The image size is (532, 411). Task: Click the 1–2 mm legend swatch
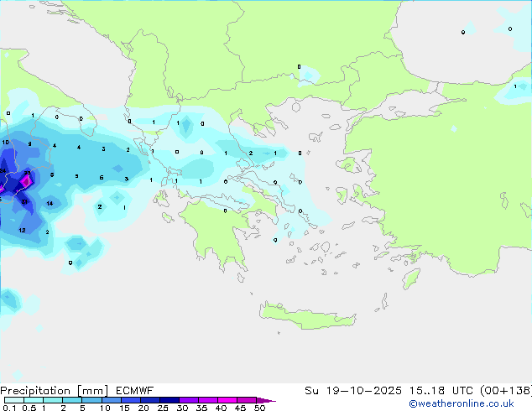(53, 400)
